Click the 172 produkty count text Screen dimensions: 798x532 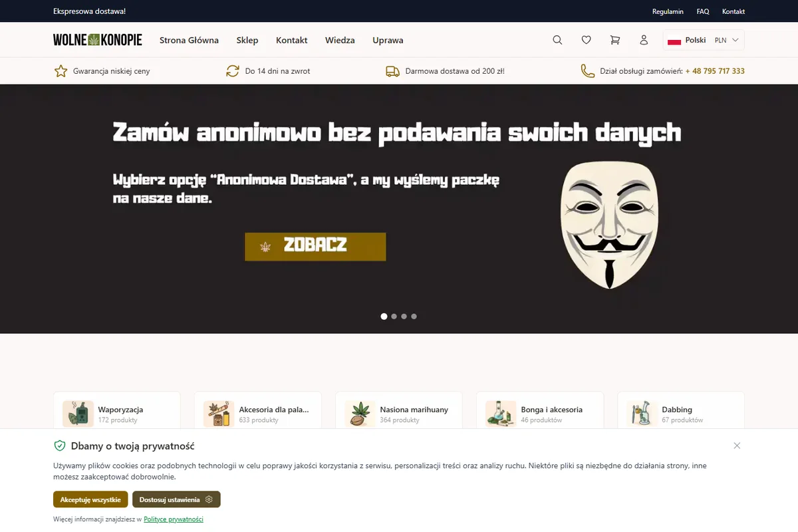(118, 420)
